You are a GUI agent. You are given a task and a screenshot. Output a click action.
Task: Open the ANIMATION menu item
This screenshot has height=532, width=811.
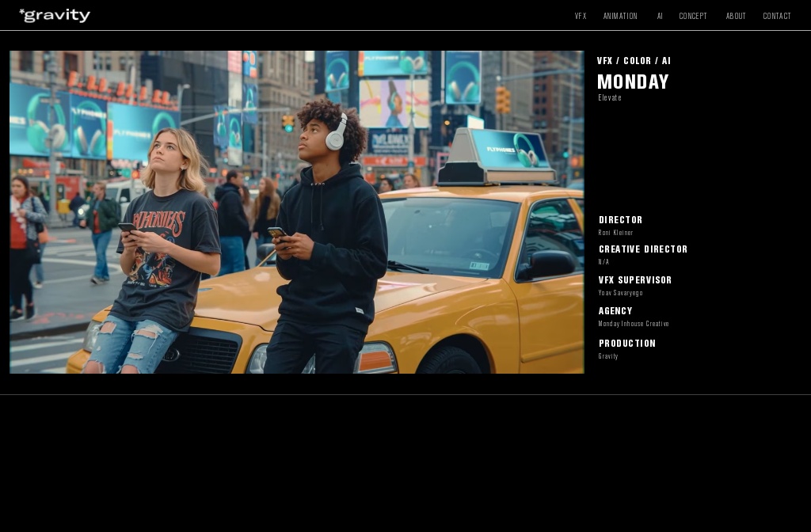(620, 16)
